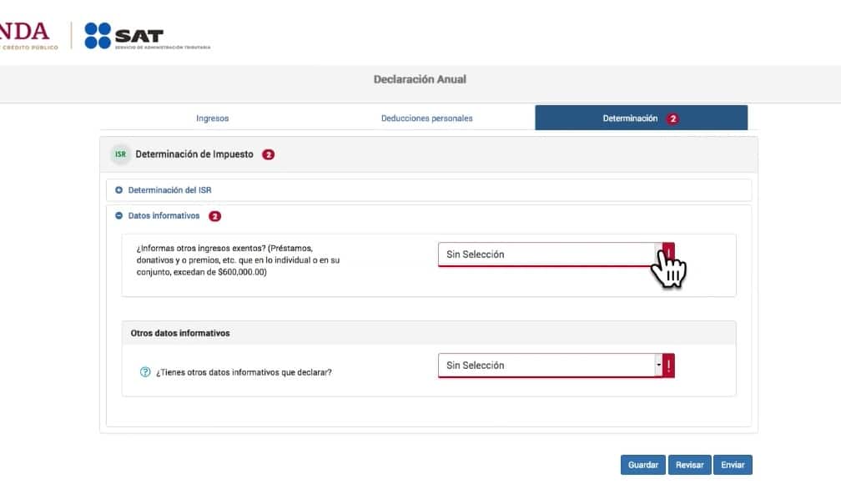Click the red warning icon on otros datos field

(669, 365)
